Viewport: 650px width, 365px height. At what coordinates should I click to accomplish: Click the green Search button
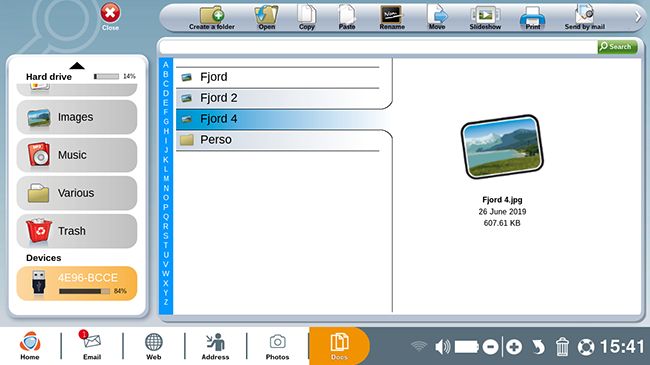617,47
